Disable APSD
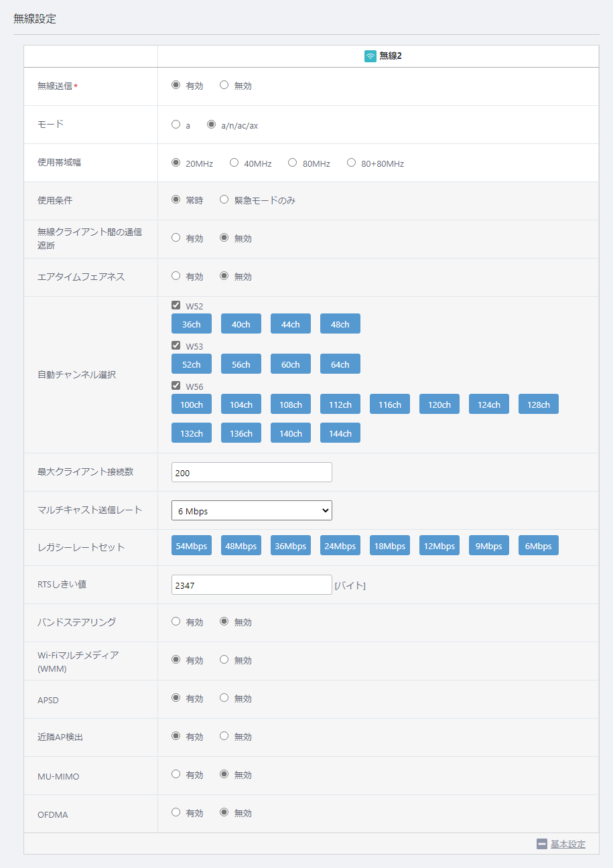613x868 pixels. tap(224, 698)
